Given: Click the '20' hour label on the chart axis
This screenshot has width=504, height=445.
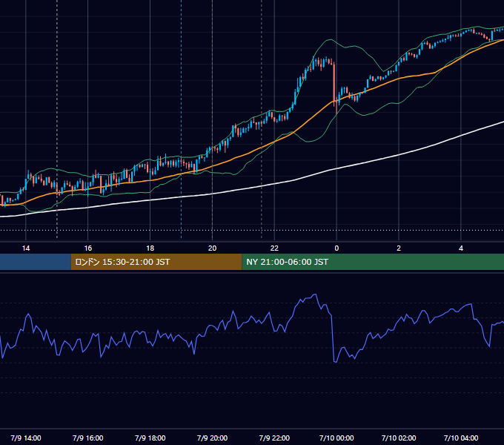Looking at the screenshot, I should [212, 248].
